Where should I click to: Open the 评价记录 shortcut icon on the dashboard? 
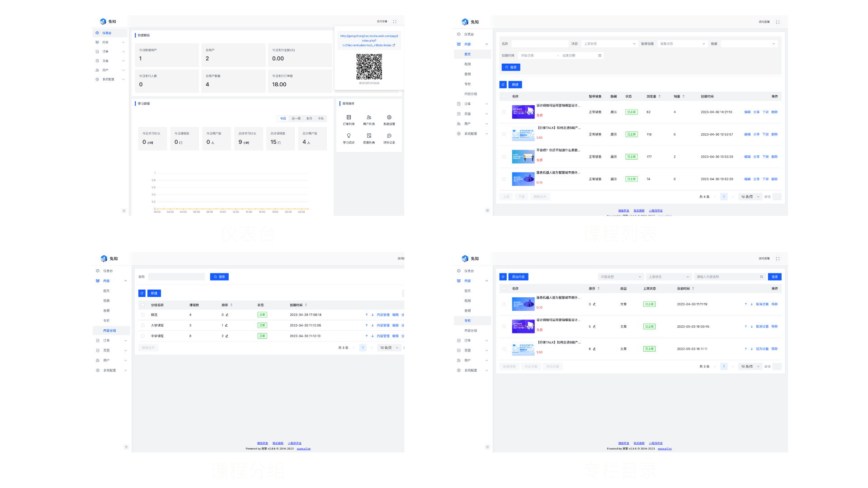point(389,136)
